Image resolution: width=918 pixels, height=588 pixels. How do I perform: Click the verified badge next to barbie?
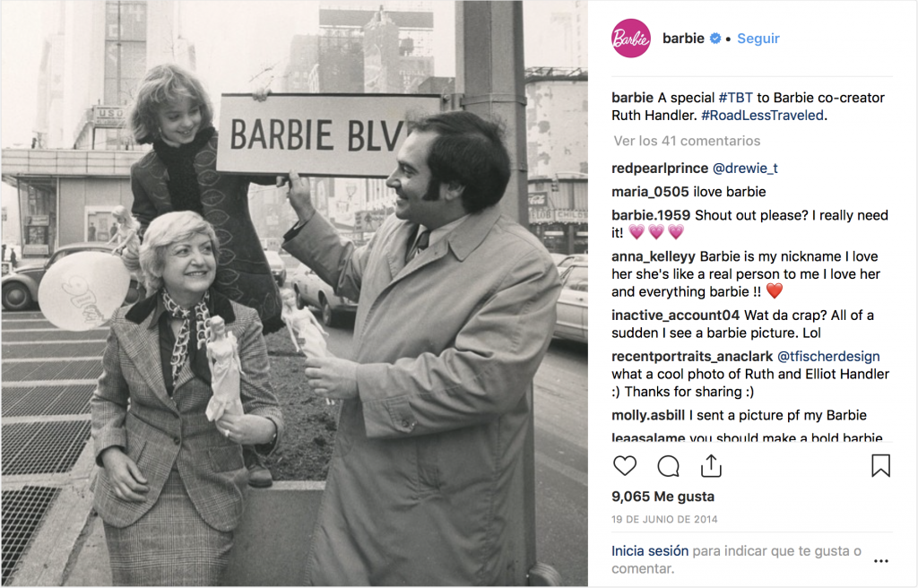tap(714, 39)
